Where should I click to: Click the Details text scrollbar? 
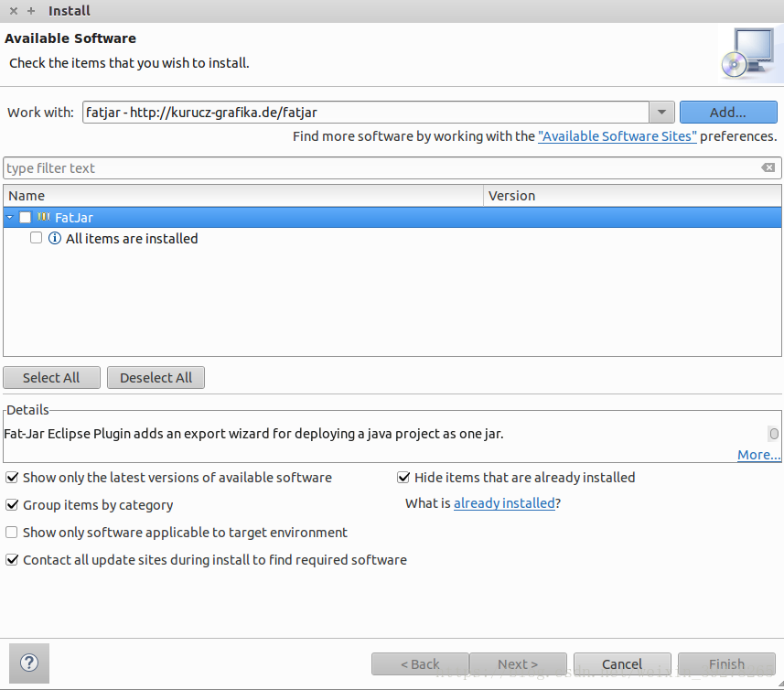774,434
